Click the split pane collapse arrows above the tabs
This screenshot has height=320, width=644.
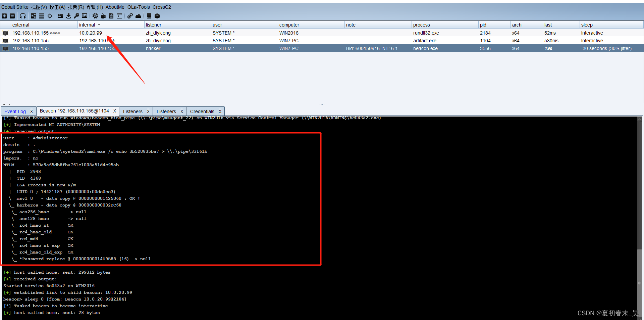click(7, 104)
